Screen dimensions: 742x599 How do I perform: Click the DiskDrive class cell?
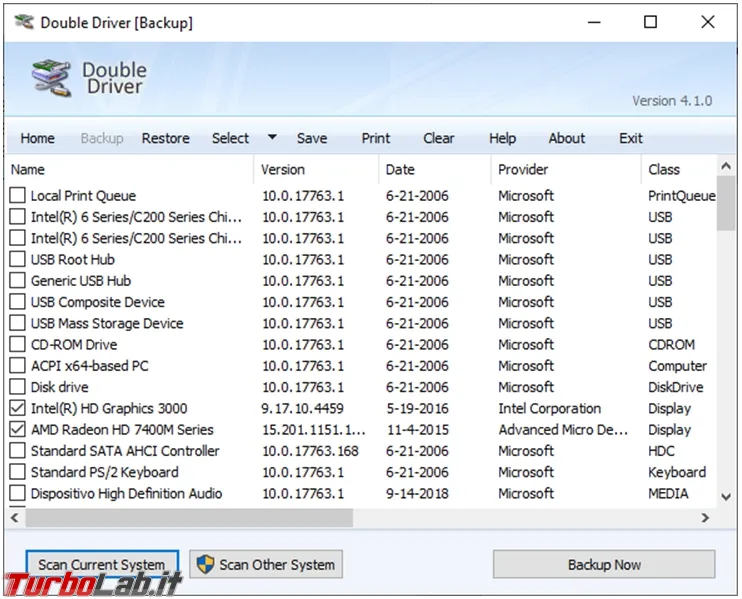point(676,387)
